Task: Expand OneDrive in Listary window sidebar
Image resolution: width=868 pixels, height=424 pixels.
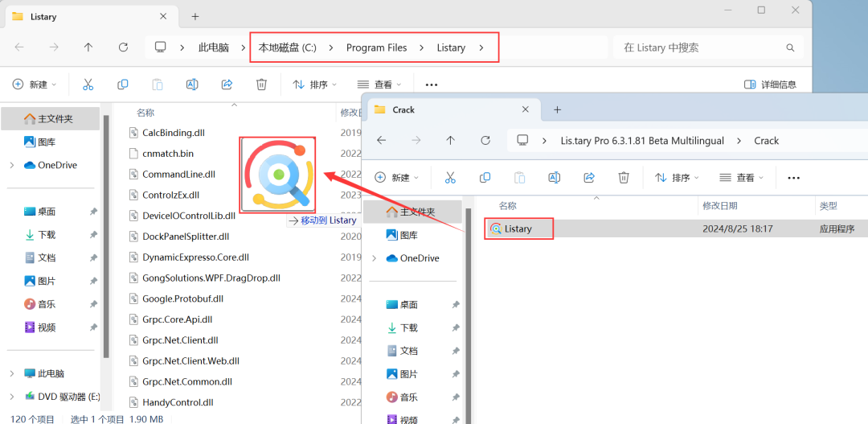Action: click(x=12, y=165)
